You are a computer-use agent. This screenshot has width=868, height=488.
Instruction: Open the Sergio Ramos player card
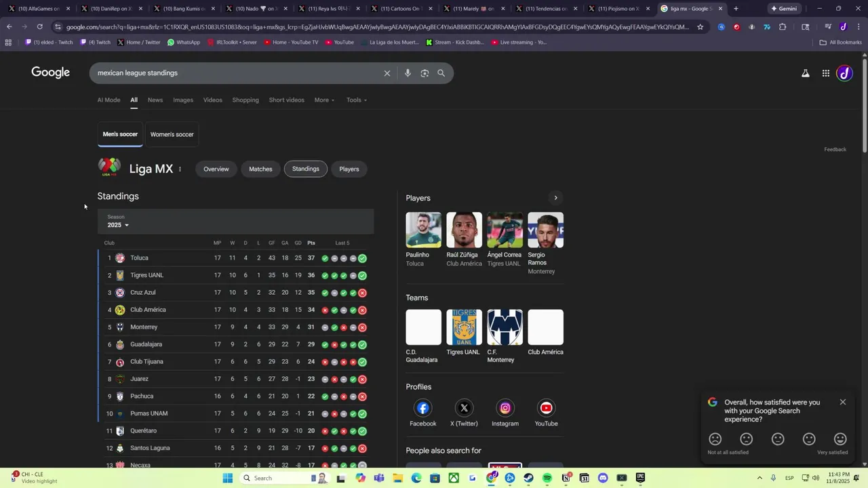click(546, 243)
